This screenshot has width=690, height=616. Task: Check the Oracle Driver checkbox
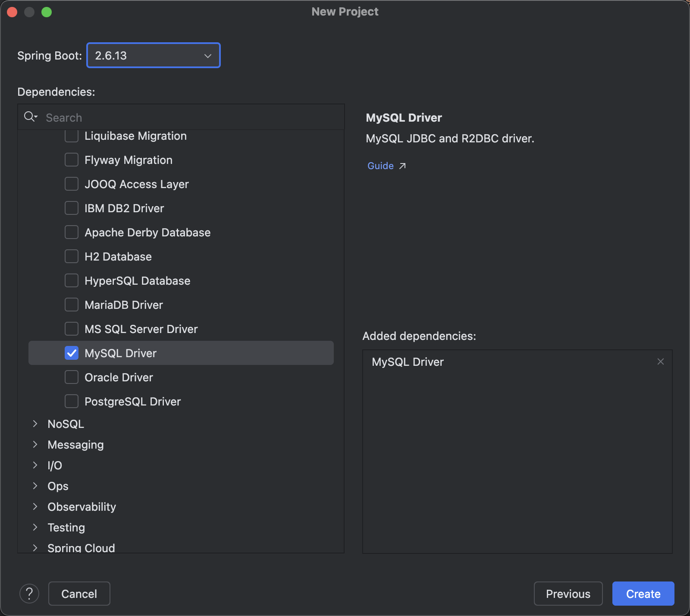72,377
